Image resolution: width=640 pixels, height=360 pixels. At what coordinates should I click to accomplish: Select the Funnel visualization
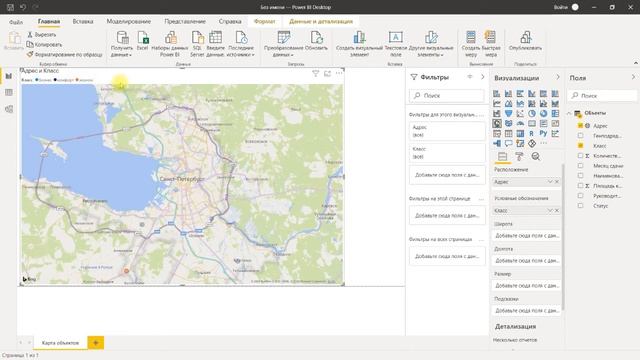pyautogui.click(x=508, y=113)
